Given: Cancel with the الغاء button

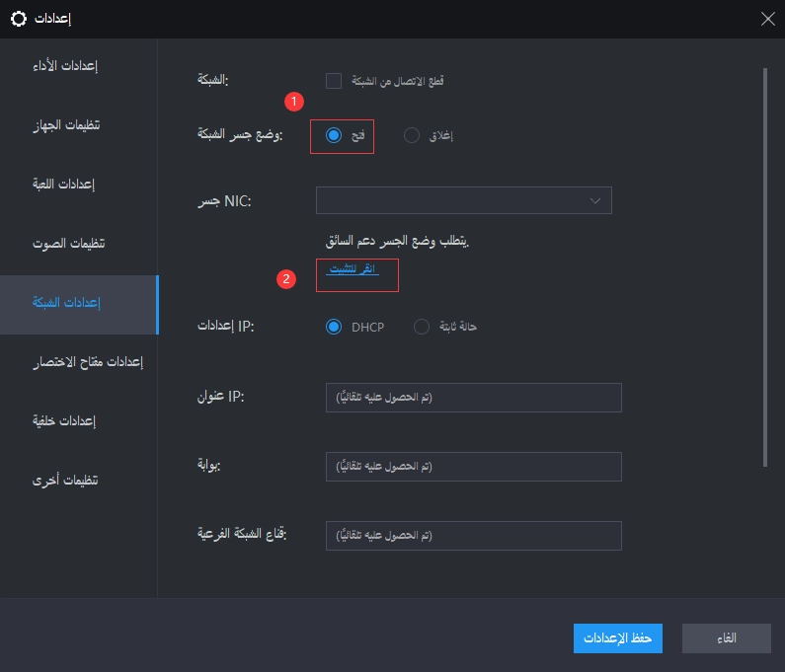Looking at the screenshot, I should point(727,638).
